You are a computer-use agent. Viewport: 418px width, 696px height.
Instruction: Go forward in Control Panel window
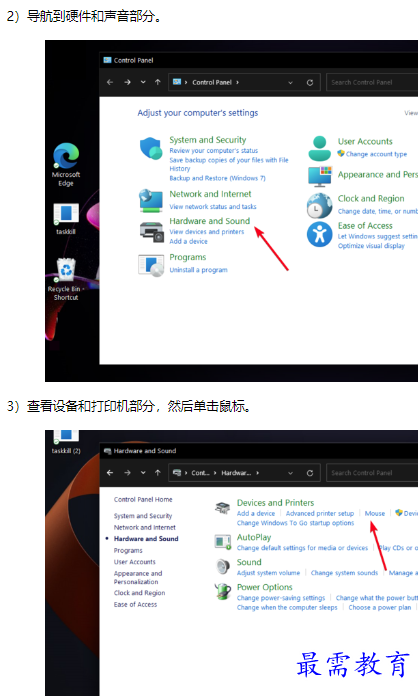127,82
